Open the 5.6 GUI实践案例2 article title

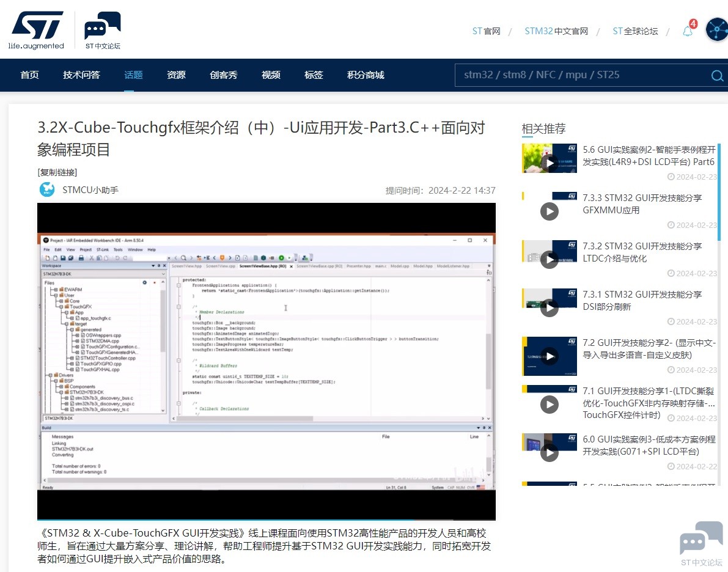point(649,156)
